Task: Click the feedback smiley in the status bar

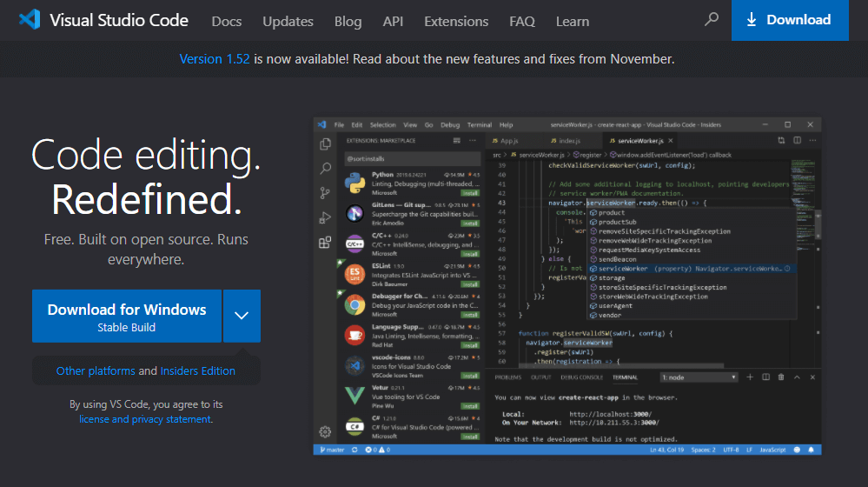Action: coord(797,450)
